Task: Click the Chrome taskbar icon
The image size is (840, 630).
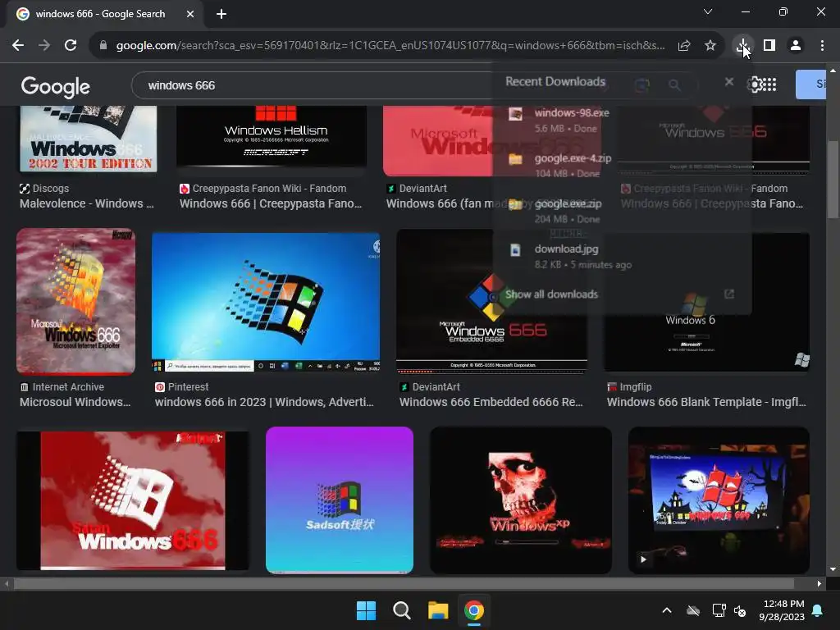Action: coord(473,610)
